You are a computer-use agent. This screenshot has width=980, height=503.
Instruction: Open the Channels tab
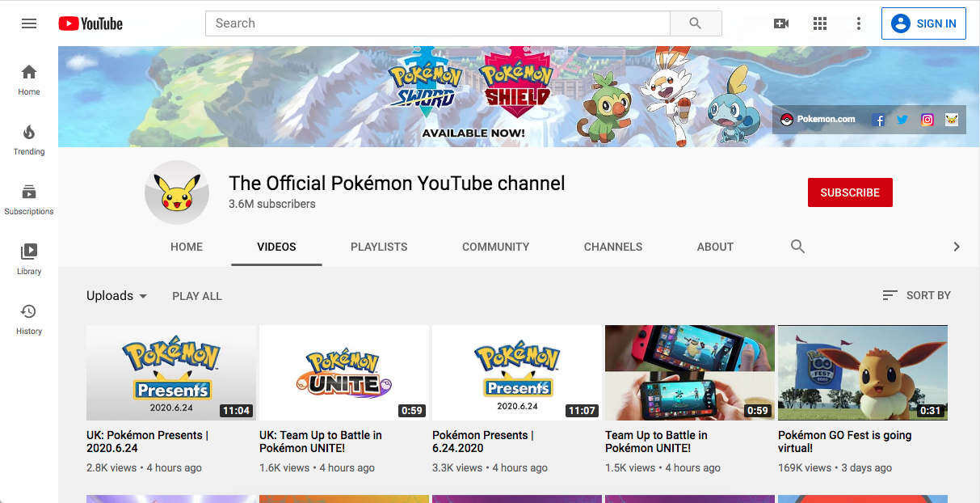click(x=613, y=247)
